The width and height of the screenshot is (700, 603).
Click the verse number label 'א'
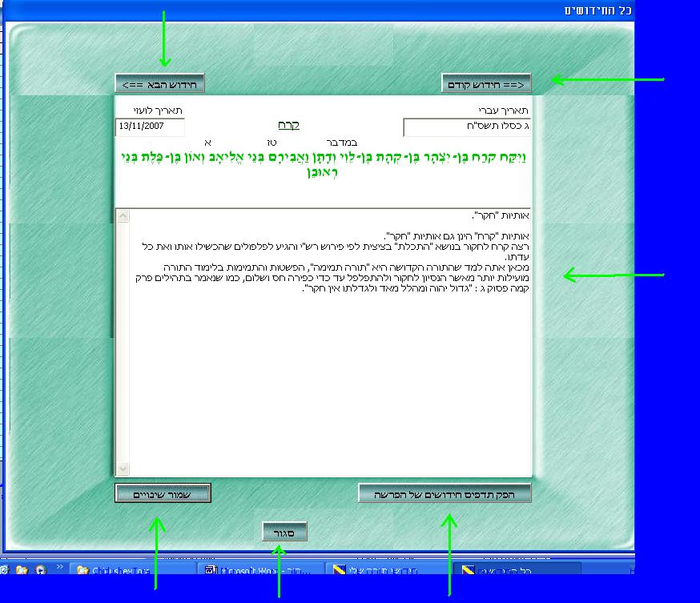[x=207, y=143]
